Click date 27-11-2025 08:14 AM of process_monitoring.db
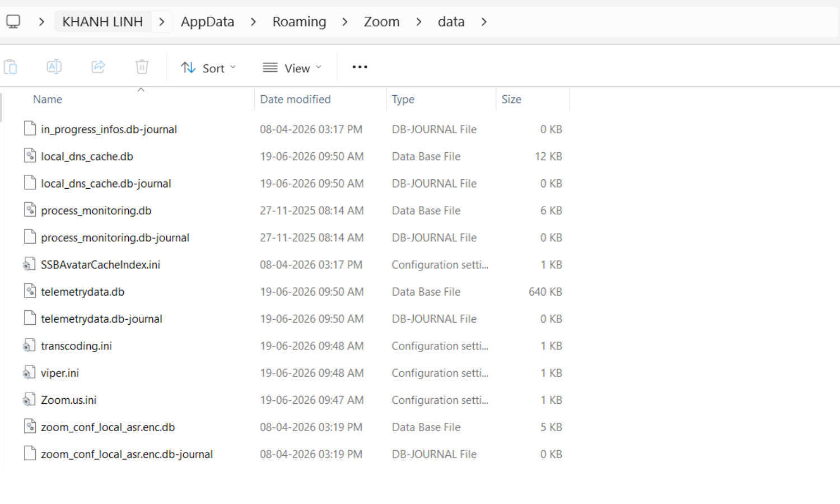 [311, 211]
